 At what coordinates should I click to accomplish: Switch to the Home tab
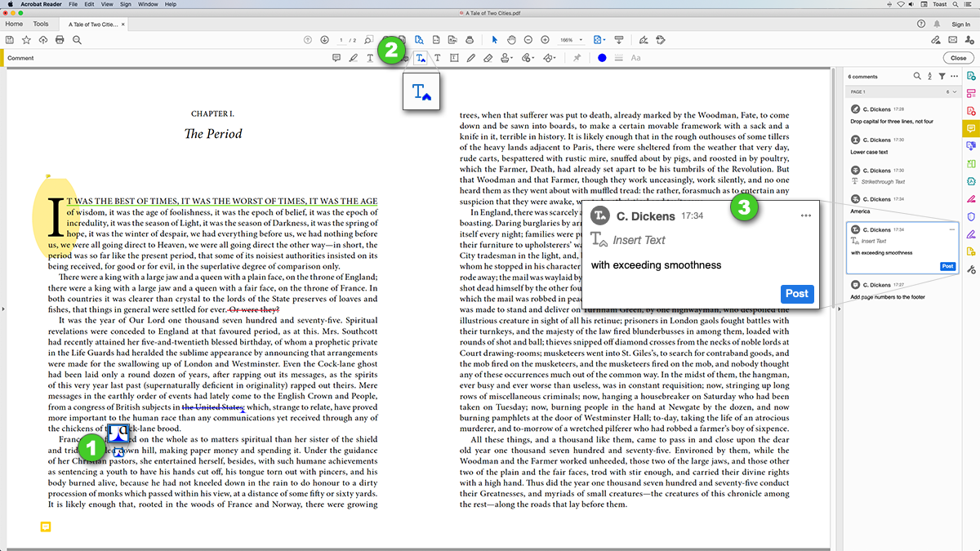pyautogui.click(x=14, y=24)
